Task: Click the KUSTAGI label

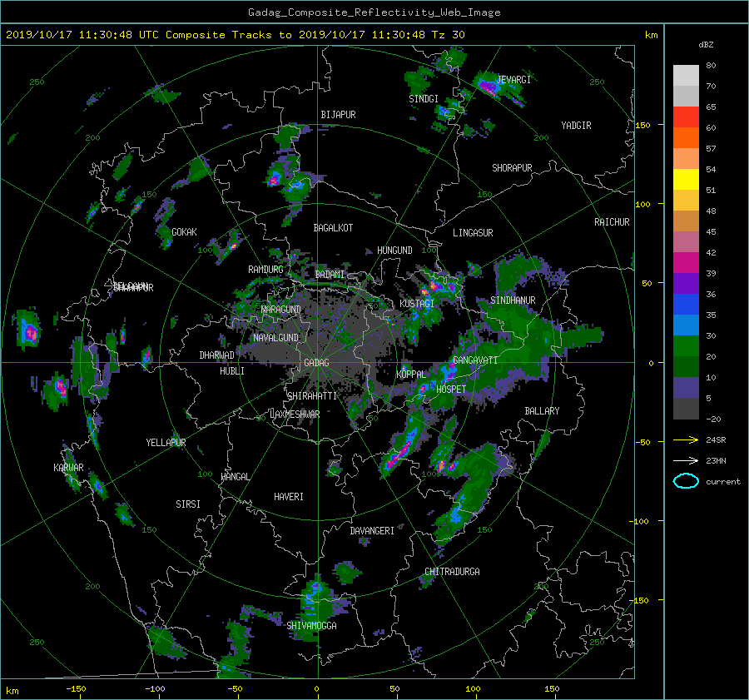Action: click(417, 304)
